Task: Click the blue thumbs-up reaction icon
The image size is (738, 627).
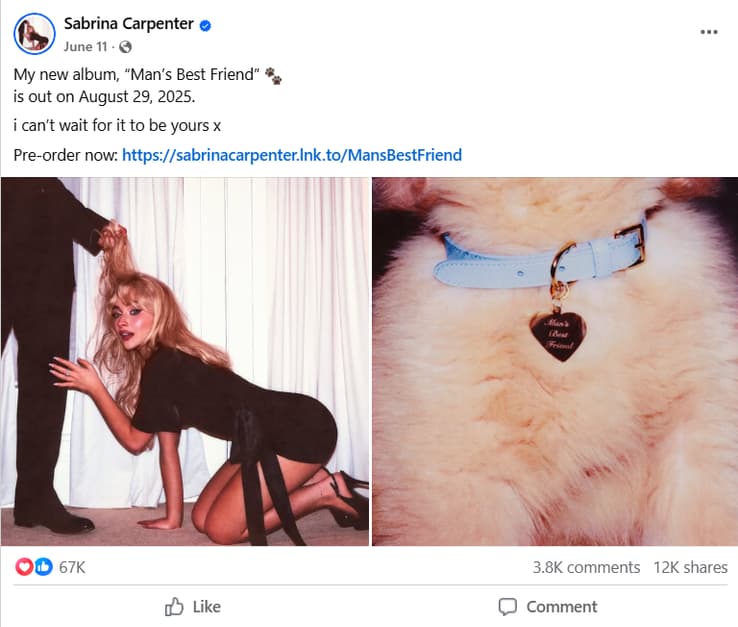Action: (43, 567)
